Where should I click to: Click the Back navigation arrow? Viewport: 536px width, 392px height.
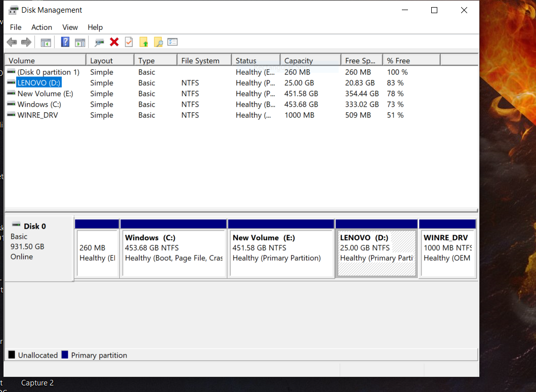click(x=12, y=42)
